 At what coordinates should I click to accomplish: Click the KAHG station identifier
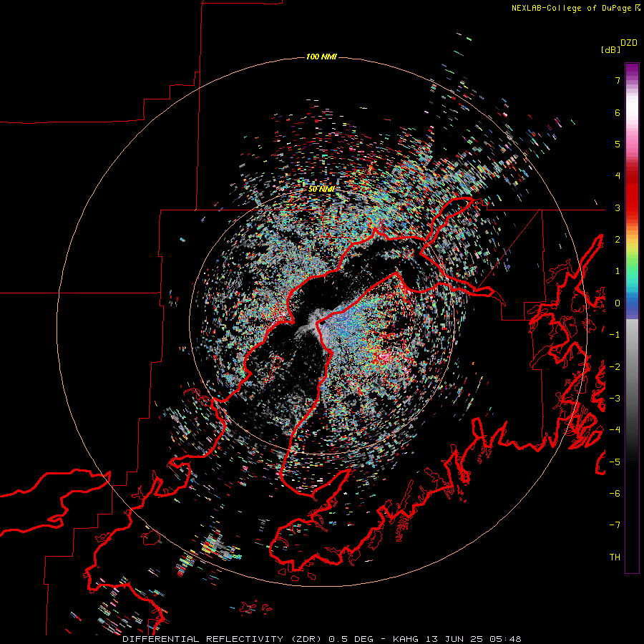pyautogui.click(x=406, y=639)
